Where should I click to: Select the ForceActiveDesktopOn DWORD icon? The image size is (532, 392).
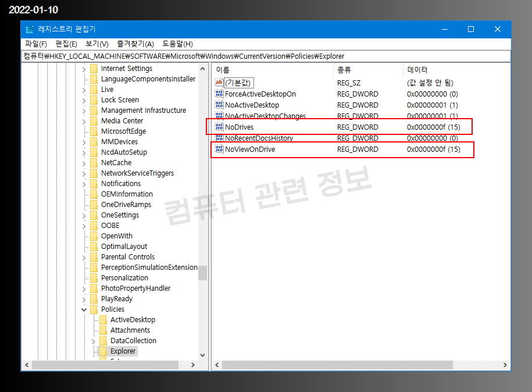[x=219, y=94]
